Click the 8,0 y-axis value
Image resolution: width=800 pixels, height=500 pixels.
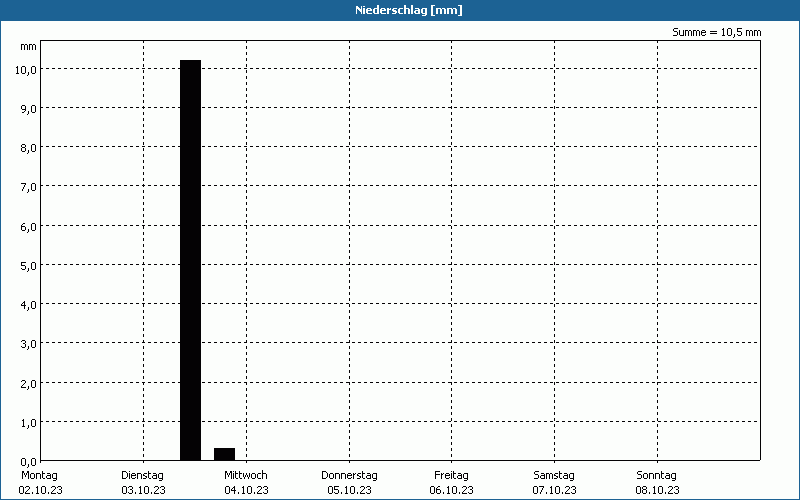coord(29,148)
